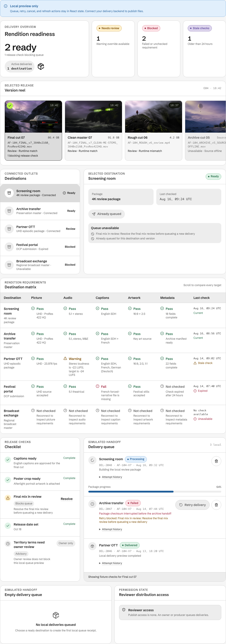The height and width of the screenshot is (644, 226).
Task: Click the Advisory tag under Territory terms
Action: pos(21,554)
